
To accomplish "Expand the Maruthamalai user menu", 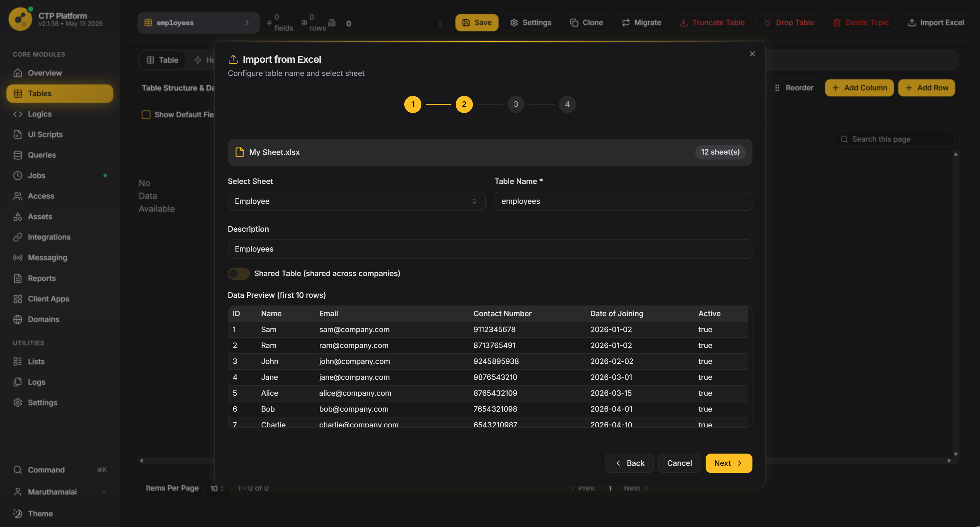I will point(60,491).
